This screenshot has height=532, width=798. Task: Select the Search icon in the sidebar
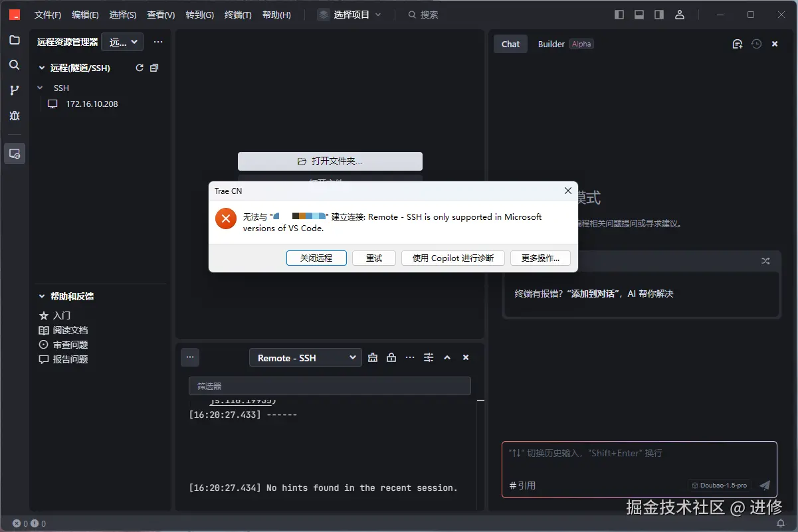click(14, 64)
